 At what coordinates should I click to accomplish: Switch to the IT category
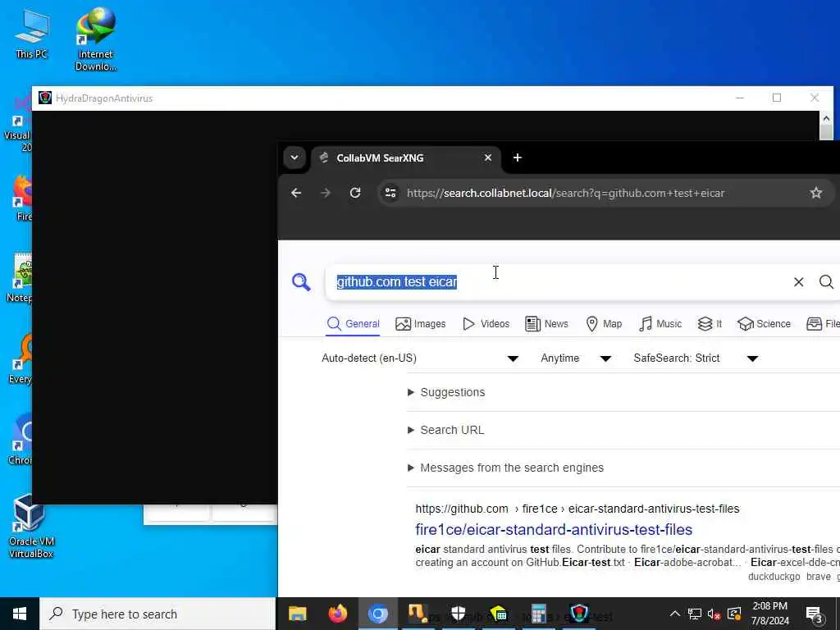(710, 323)
